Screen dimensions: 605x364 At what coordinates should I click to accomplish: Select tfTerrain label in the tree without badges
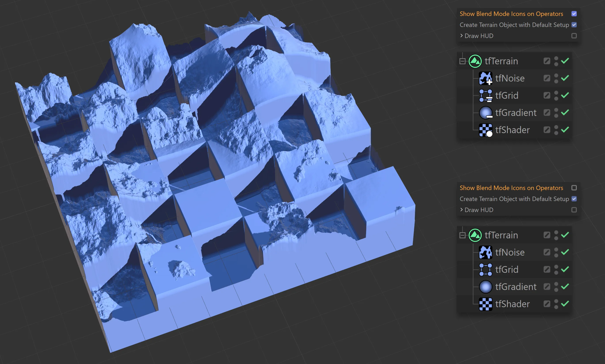501,235
